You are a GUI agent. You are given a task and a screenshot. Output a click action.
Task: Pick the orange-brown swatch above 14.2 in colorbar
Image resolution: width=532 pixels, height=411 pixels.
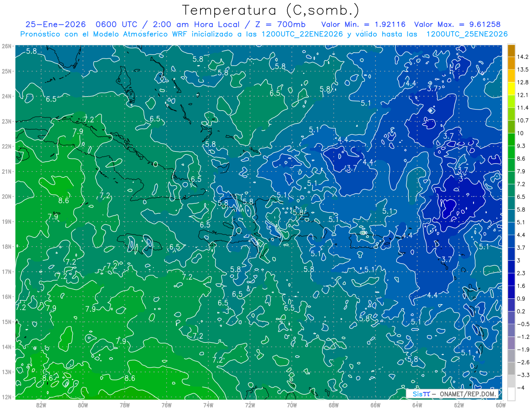pyautogui.click(x=511, y=51)
